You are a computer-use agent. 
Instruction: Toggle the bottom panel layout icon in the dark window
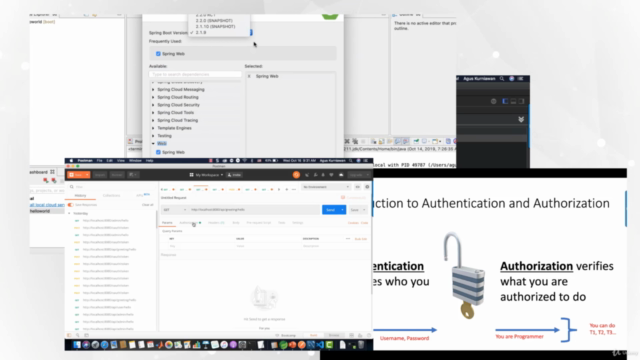point(513,101)
